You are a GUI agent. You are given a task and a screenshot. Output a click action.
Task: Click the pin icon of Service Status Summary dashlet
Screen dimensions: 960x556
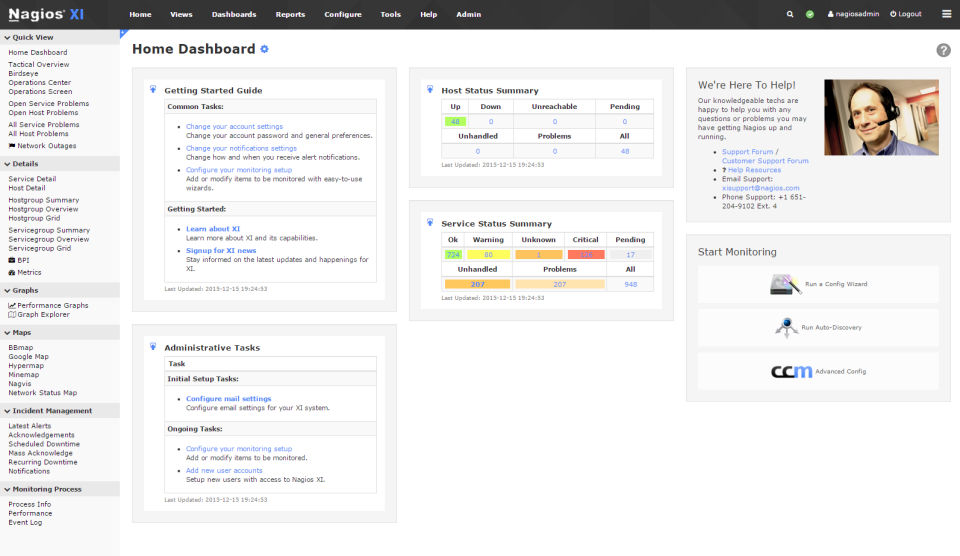tap(430, 223)
